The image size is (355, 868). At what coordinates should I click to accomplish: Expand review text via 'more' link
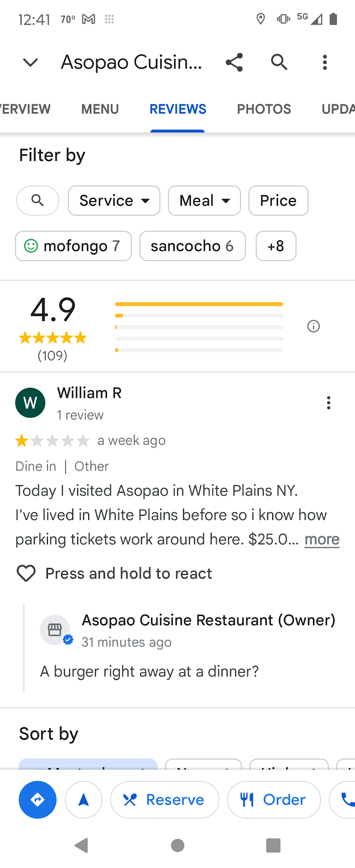[322, 539]
